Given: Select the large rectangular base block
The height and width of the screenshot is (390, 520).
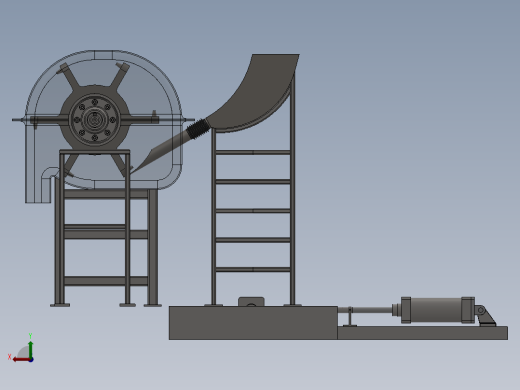Looking at the screenshot, I should point(253,323).
